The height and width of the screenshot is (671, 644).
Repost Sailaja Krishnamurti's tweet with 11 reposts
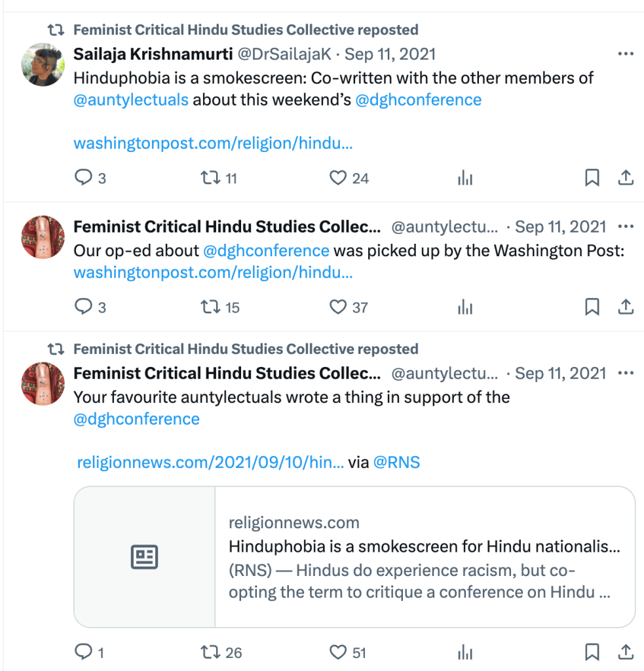(210, 178)
